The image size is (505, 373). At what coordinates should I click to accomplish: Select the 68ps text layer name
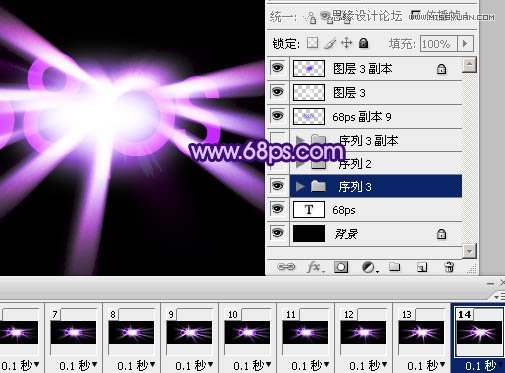pyautogui.click(x=344, y=210)
